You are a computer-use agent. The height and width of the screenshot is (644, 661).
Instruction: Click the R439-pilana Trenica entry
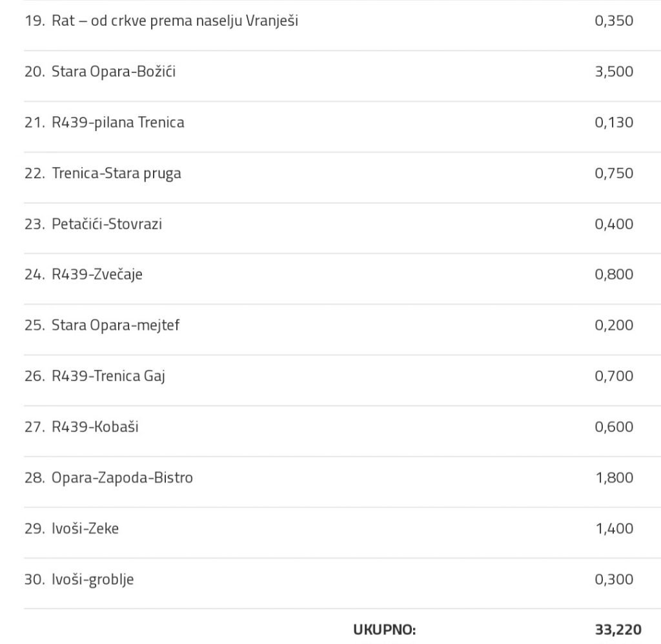pos(118,122)
